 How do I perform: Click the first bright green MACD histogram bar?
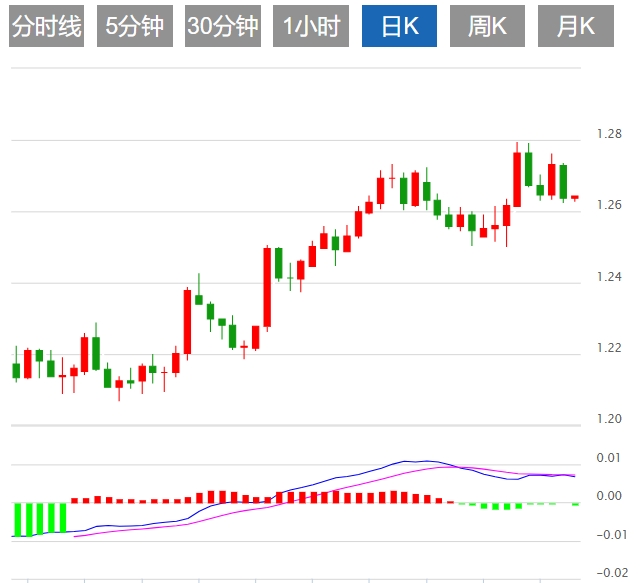coord(18,520)
